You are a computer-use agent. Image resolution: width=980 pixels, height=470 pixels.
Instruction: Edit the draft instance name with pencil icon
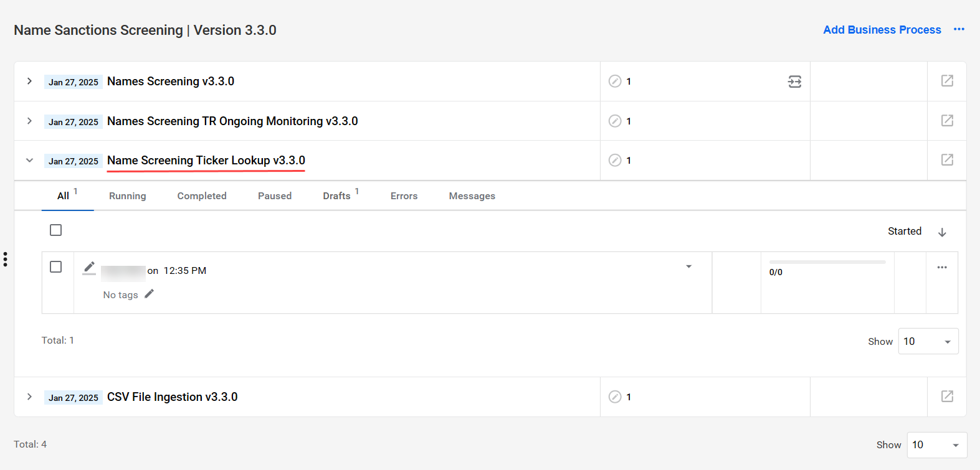(89, 268)
